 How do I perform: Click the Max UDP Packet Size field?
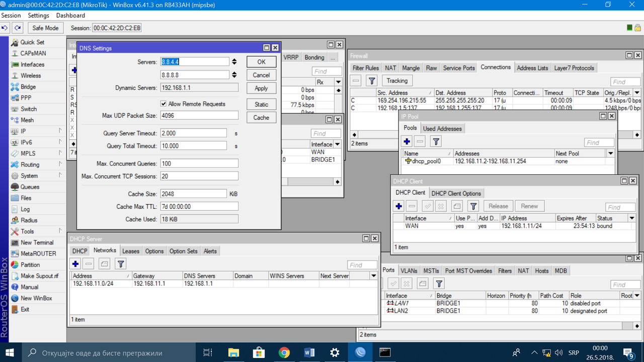point(199,116)
